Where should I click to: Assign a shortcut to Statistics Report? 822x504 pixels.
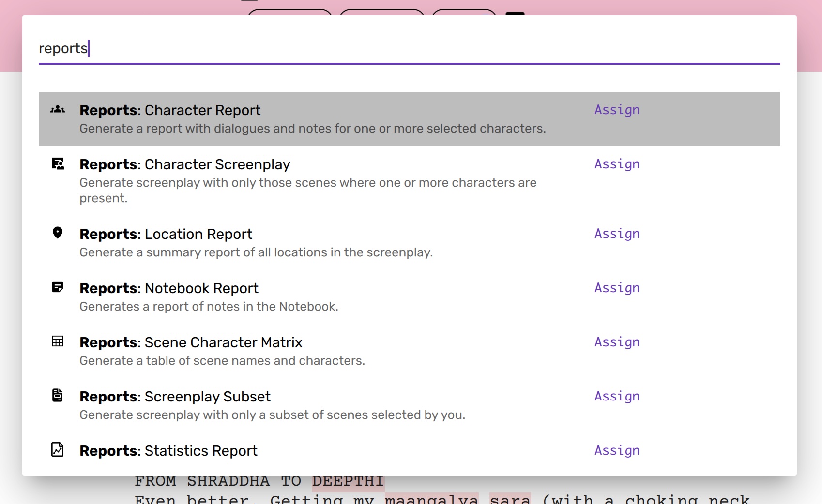(x=617, y=450)
